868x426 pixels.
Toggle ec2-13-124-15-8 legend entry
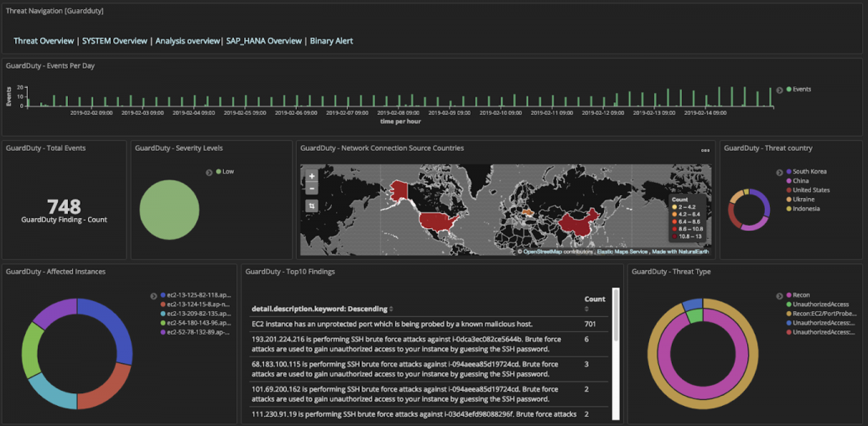(195, 304)
